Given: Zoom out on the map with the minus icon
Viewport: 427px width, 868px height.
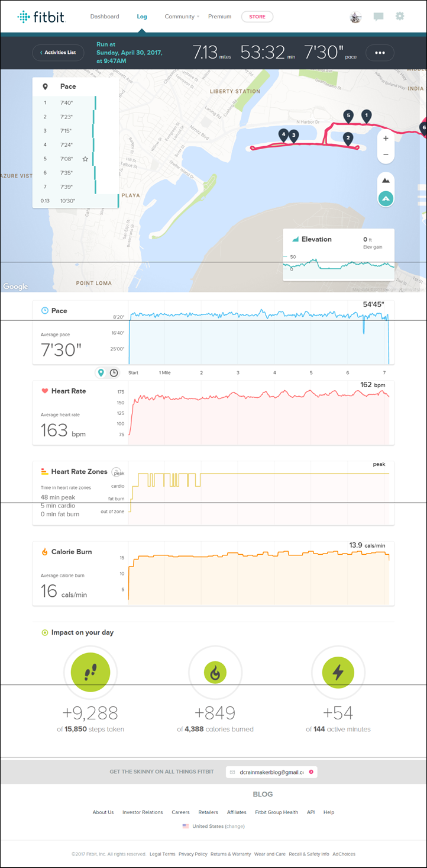Looking at the screenshot, I should (385, 154).
